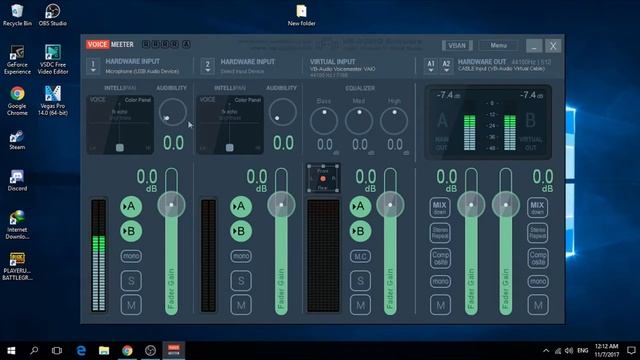This screenshot has height=360, width=640.
Task: Click the Windows Start button
Action: pyautogui.click(x=11, y=351)
